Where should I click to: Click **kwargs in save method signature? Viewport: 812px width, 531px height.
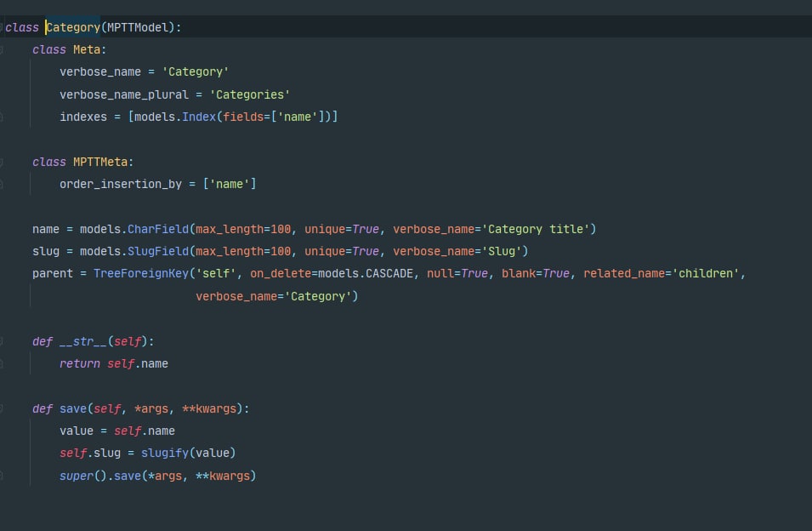pos(208,409)
